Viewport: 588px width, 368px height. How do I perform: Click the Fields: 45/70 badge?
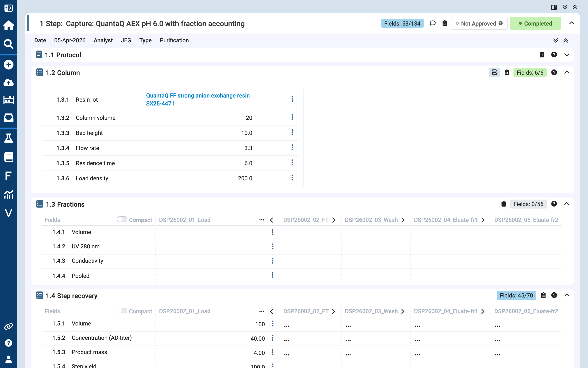[516, 295]
